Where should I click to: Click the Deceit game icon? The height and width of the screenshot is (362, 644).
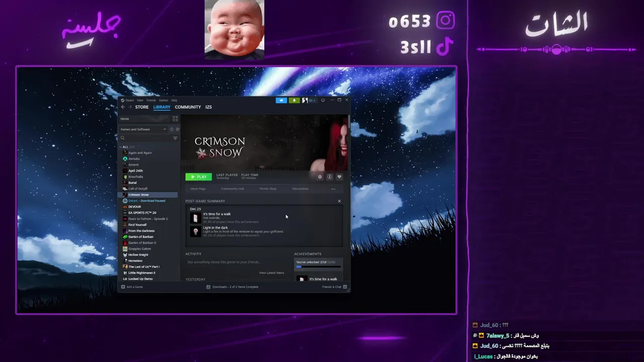pos(125,201)
